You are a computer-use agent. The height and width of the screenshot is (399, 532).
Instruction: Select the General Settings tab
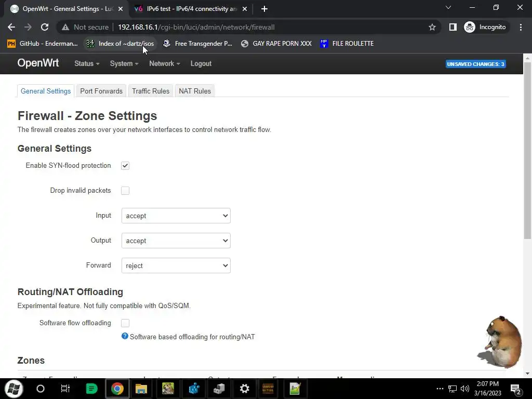[x=46, y=91]
